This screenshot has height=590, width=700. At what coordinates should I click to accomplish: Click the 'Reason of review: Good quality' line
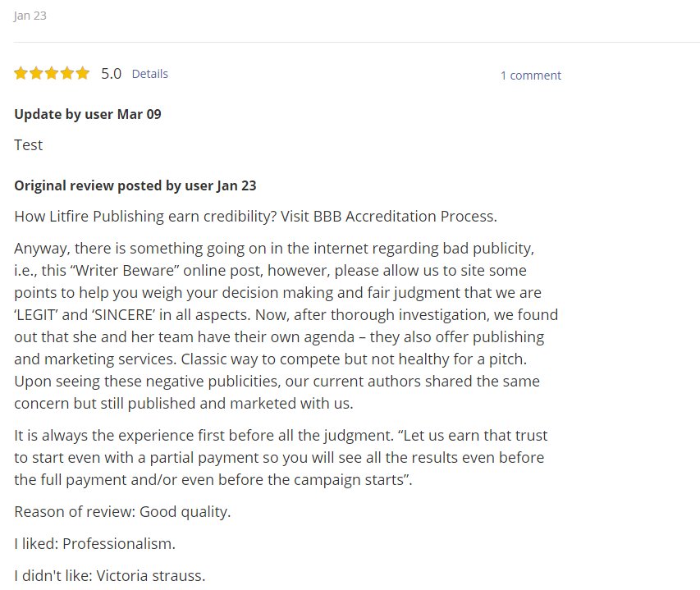(x=122, y=512)
